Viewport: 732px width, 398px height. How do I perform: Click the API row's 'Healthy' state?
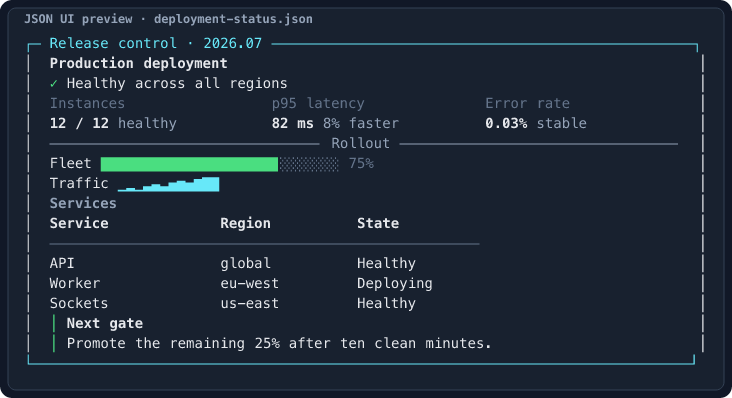click(386, 263)
